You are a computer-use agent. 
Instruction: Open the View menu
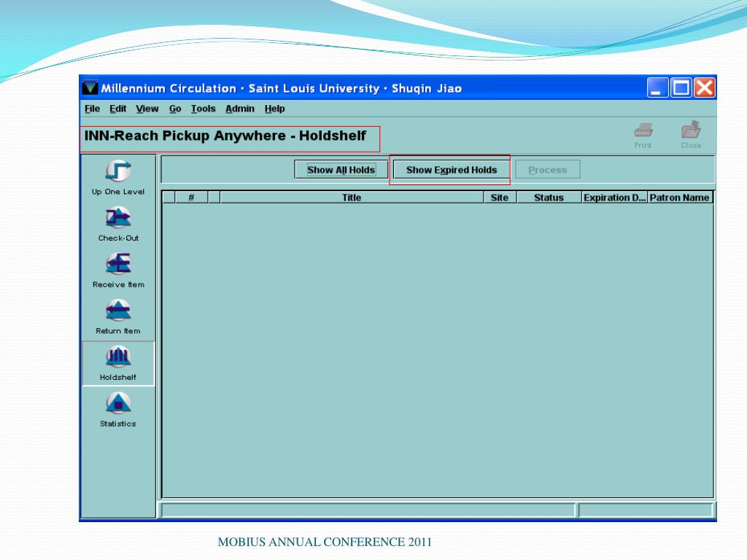tap(147, 109)
